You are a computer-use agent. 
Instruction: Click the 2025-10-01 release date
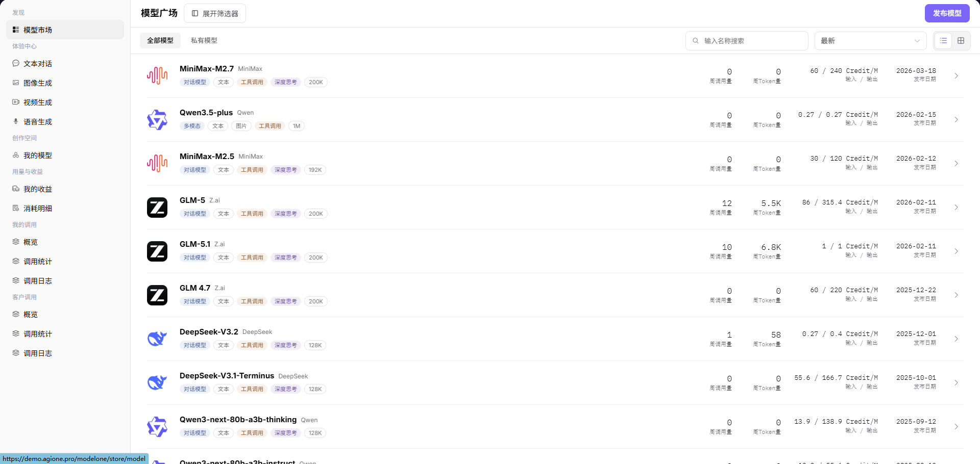pyautogui.click(x=916, y=378)
